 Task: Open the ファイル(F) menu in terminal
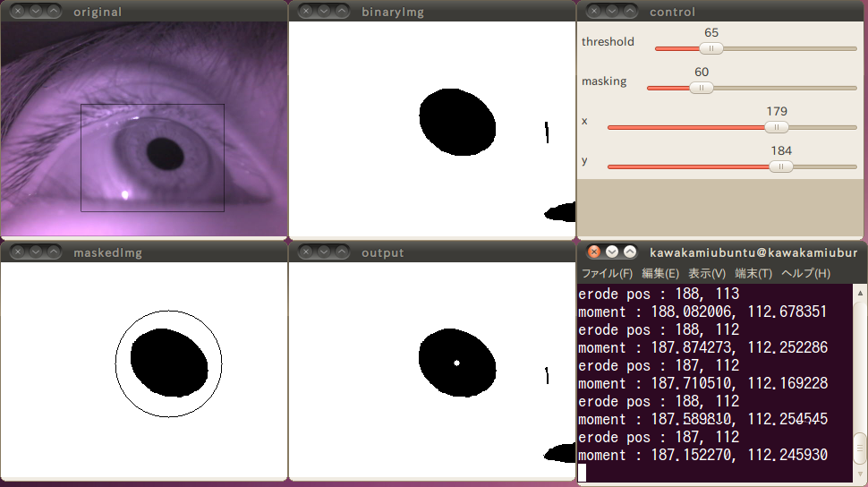coord(607,273)
